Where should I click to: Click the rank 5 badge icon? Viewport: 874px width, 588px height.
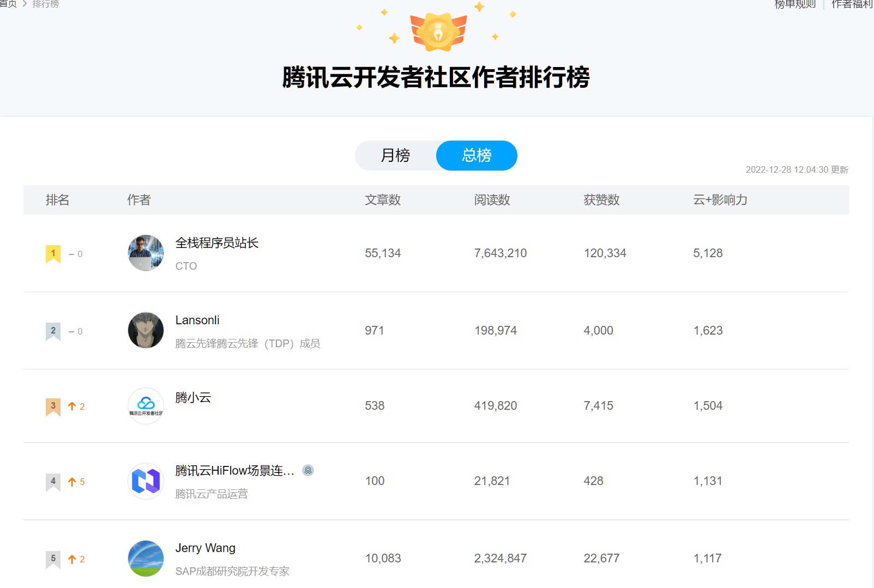tap(53, 559)
